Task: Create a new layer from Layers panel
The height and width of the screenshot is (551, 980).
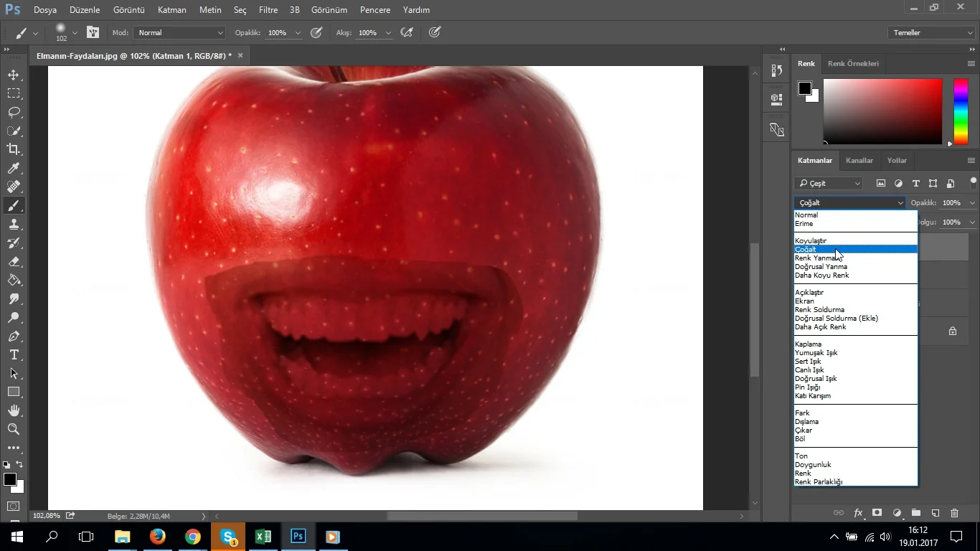Action: [936, 513]
